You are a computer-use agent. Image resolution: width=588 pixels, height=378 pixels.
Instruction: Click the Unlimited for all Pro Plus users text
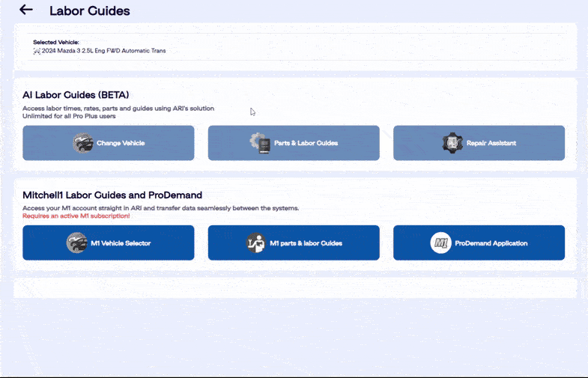click(x=69, y=116)
